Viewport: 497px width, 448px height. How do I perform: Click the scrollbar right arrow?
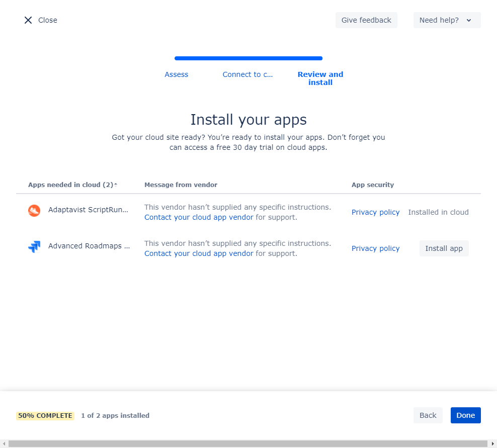point(492,443)
